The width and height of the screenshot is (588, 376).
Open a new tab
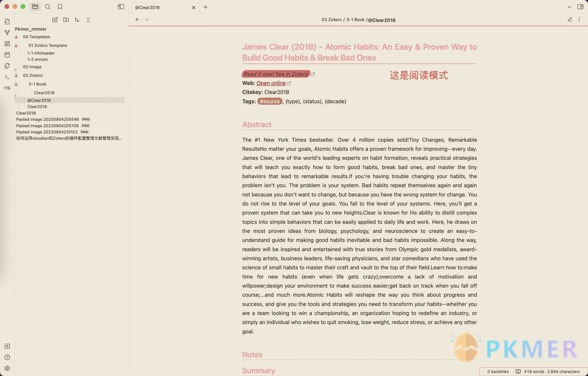[205, 7]
